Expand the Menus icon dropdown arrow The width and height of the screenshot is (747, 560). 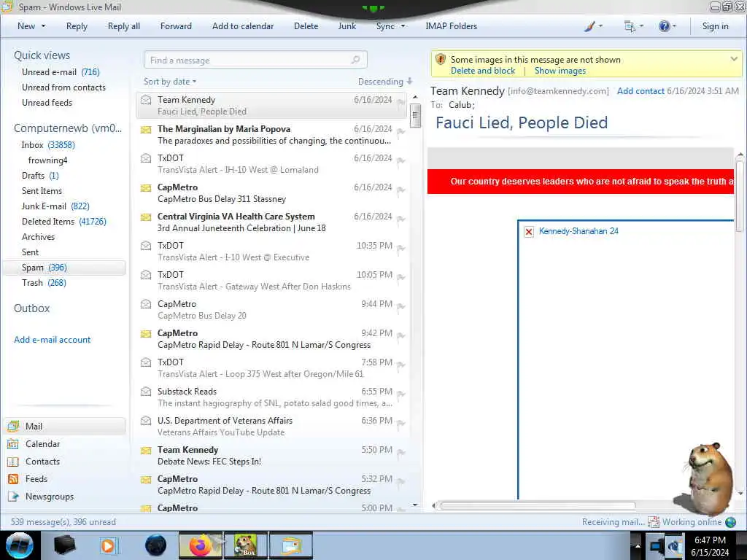coord(641,27)
